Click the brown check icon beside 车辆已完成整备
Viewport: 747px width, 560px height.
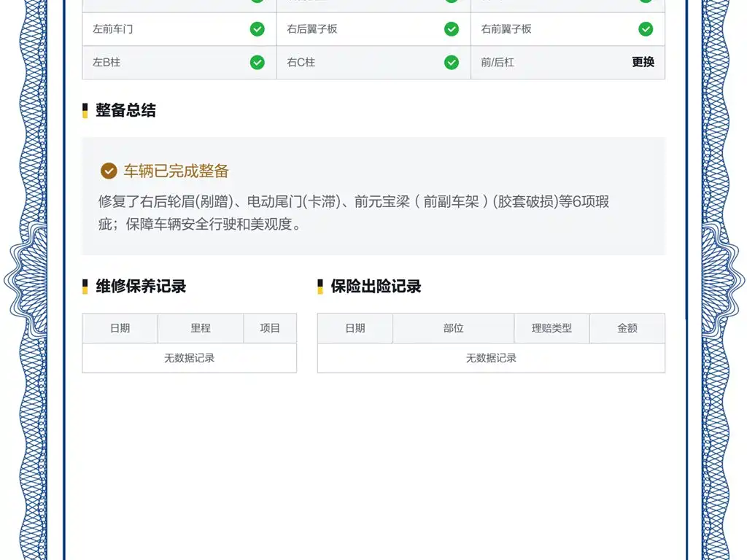pos(109,171)
